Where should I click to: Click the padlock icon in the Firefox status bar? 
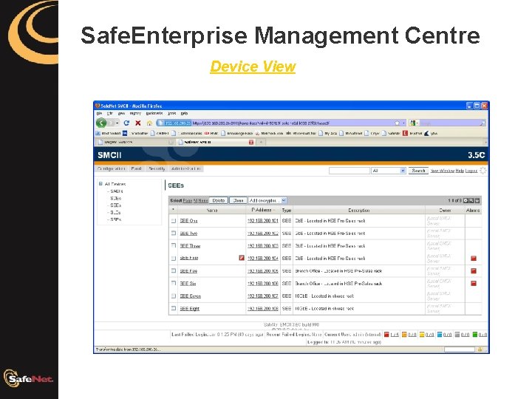point(480,349)
